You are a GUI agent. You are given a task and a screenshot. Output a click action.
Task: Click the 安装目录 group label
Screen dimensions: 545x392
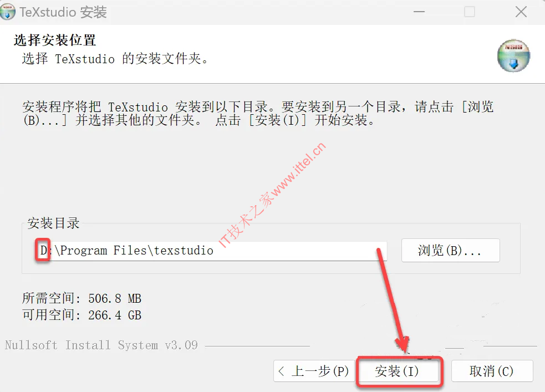click(x=53, y=223)
